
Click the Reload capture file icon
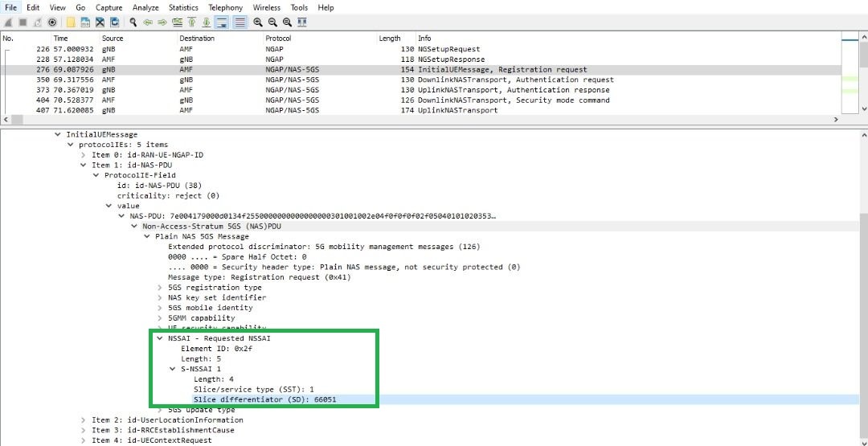[x=115, y=23]
